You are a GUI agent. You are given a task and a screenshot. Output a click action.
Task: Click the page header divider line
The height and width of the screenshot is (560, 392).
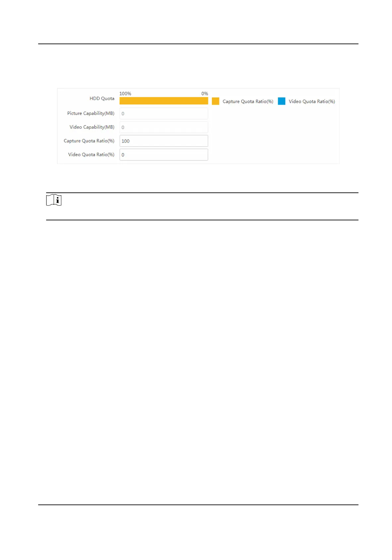(x=198, y=44)
